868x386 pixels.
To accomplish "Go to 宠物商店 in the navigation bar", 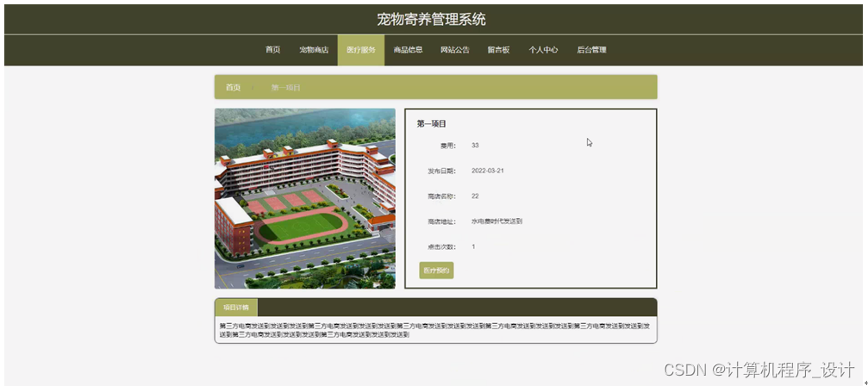I will [314, 50].
